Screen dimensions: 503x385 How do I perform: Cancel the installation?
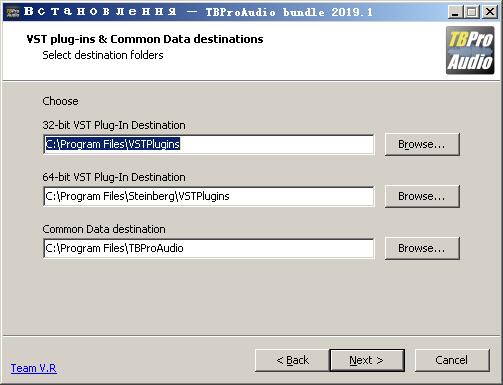[452, 360]
